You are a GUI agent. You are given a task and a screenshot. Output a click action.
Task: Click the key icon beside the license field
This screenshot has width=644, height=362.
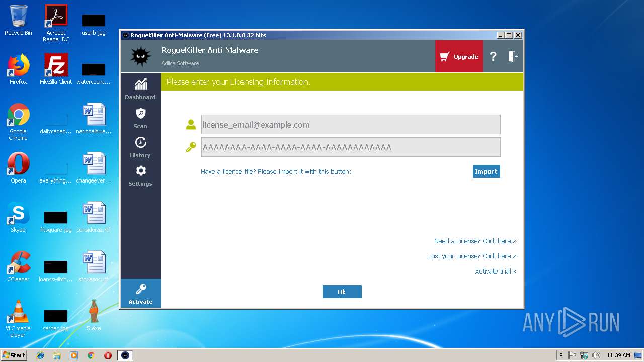(x=191, y=147)
